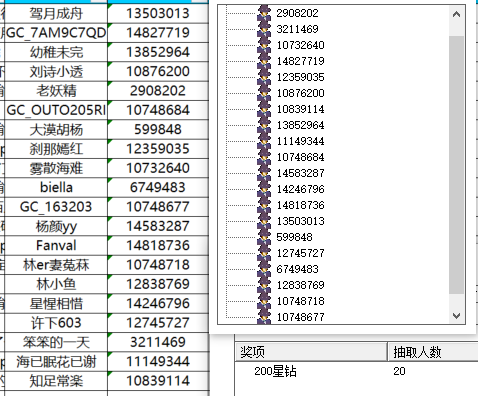Viewport: 478px width, 396px height.
Task: Select the user icon beside 14583287
Action: [264, 173]
